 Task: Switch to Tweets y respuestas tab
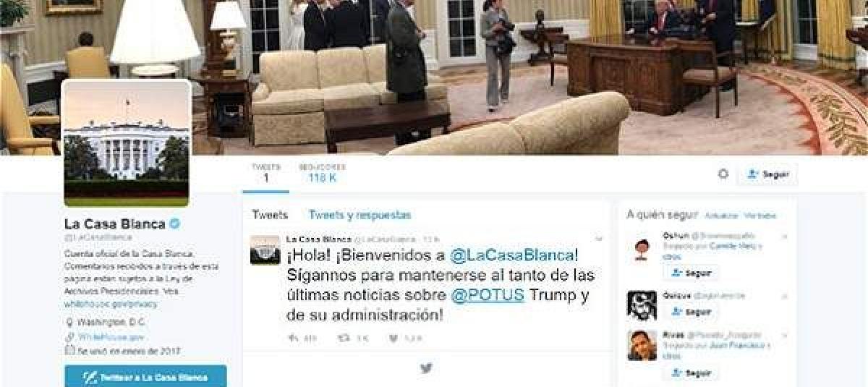359,215
